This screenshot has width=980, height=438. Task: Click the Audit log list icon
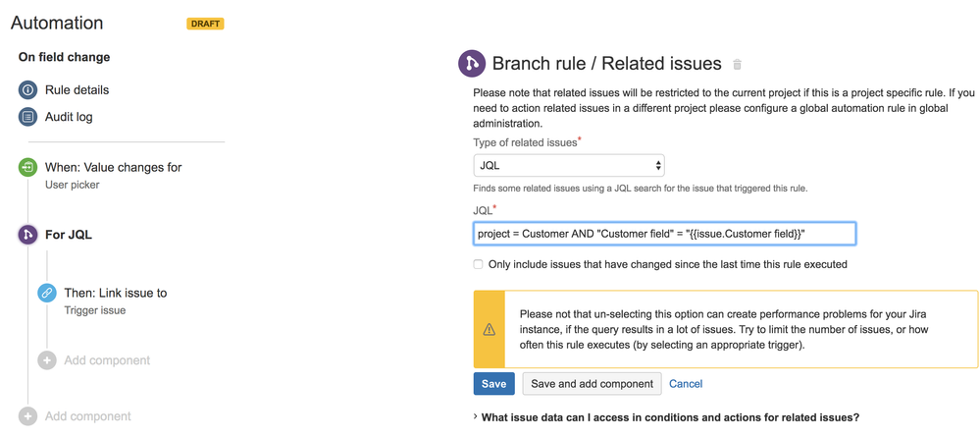click(x=27, y=117)
